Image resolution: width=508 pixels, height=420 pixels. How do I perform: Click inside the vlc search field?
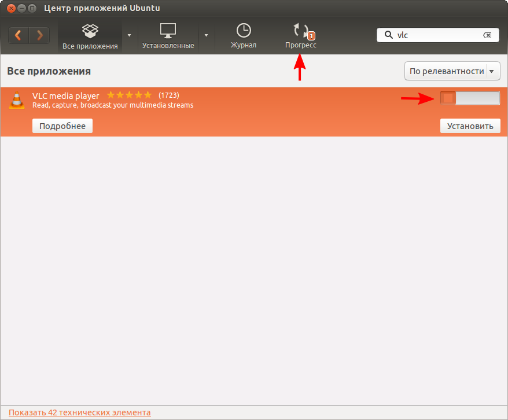pos(437,35)
